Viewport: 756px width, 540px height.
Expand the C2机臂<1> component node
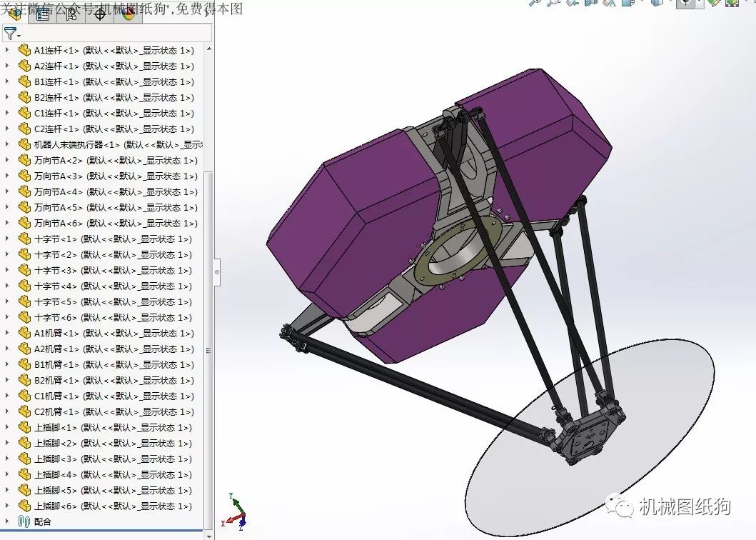(6, 411)
